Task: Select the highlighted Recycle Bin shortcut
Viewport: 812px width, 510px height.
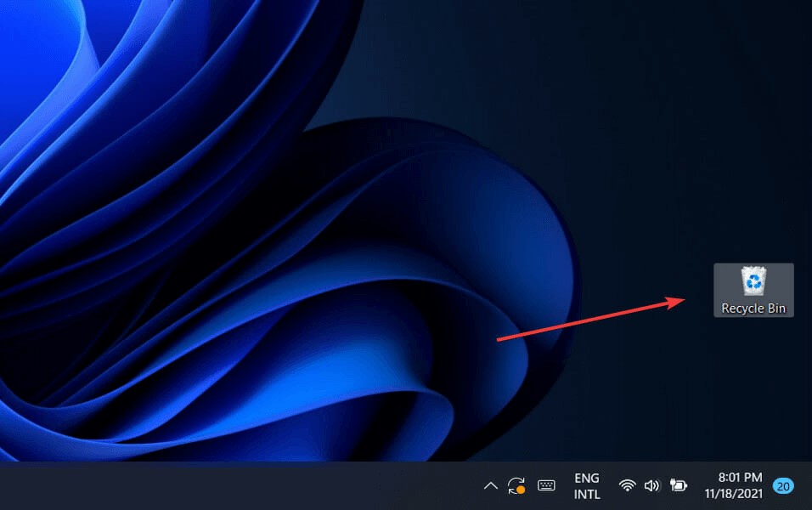Action: [x=753, y=289]
